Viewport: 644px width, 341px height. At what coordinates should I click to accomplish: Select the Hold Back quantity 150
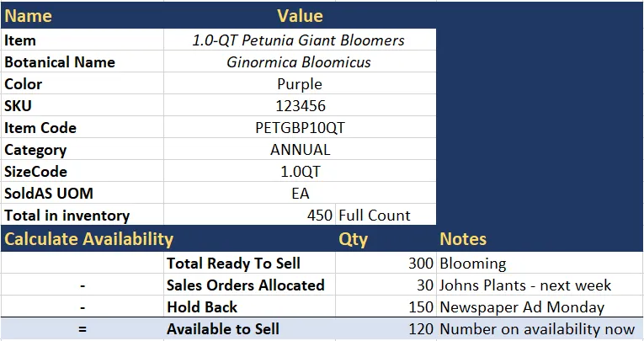(x=386, y=306)
